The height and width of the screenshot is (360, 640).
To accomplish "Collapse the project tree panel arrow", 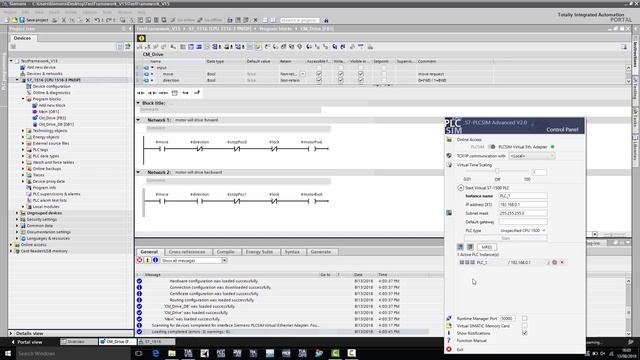I will pyautogui.click(x=130, y=29).
